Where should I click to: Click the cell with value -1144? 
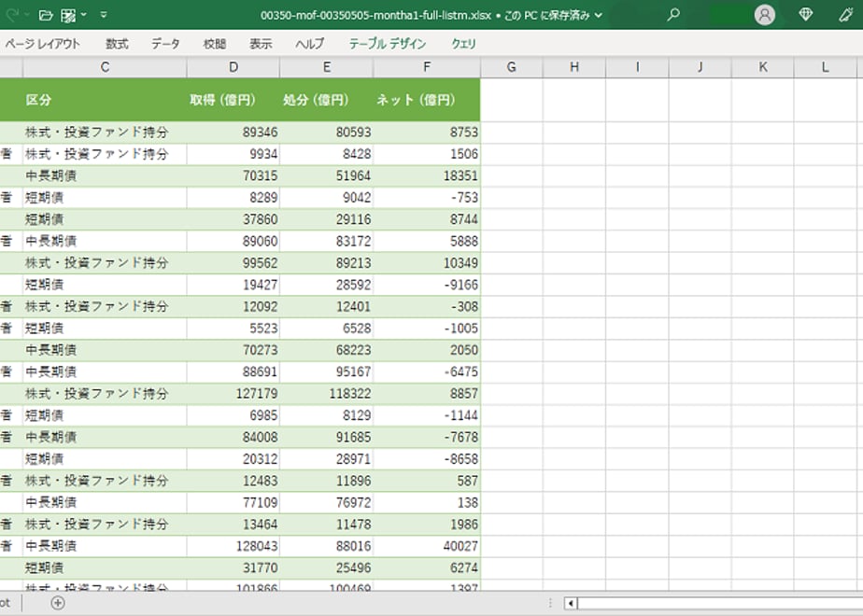click(427, 415)
